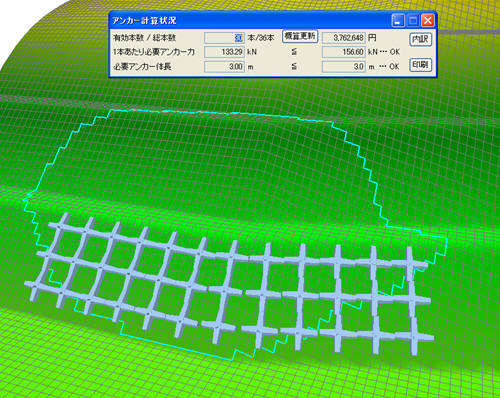Click the 3.00 m required anchor length field

pyautogui.click(x=224, y=66)
